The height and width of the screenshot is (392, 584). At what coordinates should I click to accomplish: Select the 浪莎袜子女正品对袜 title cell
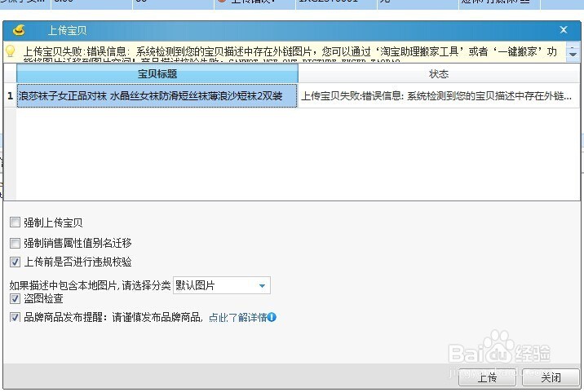click(157, 96)
